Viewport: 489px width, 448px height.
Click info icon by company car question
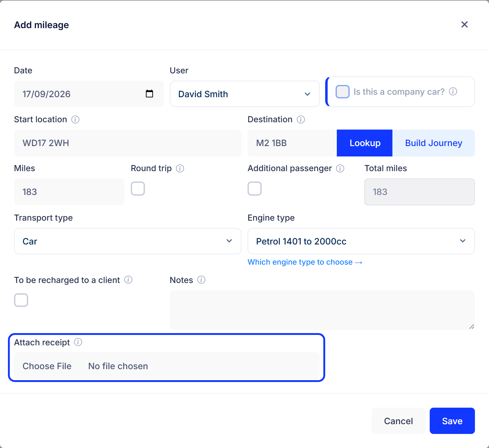(x=453, y=91)
